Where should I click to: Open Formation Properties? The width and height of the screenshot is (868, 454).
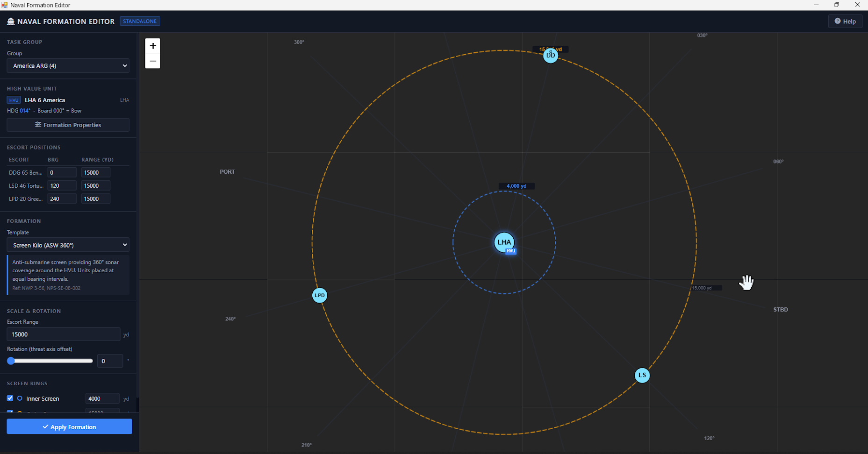[68, 125]
